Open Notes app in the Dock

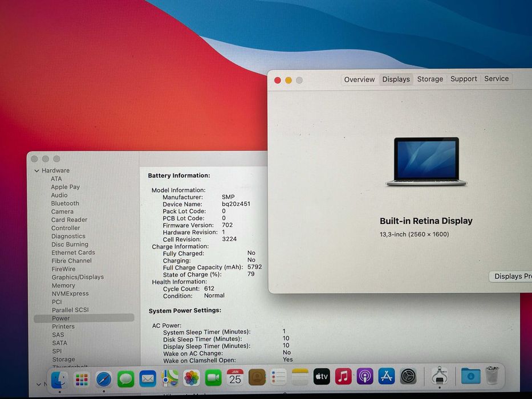point(300,377)
